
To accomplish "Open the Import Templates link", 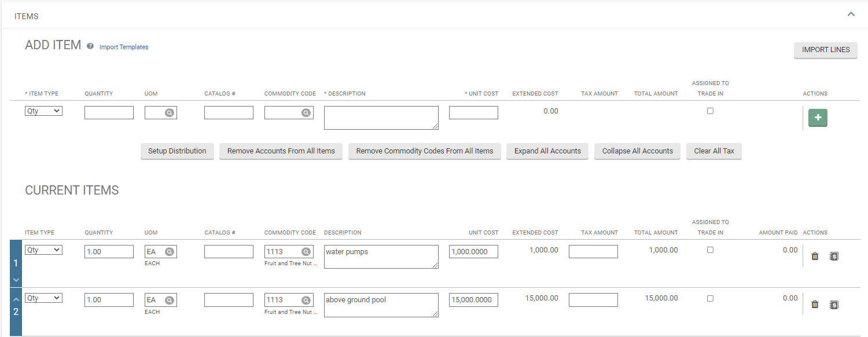I will click(x=124, y=47).
